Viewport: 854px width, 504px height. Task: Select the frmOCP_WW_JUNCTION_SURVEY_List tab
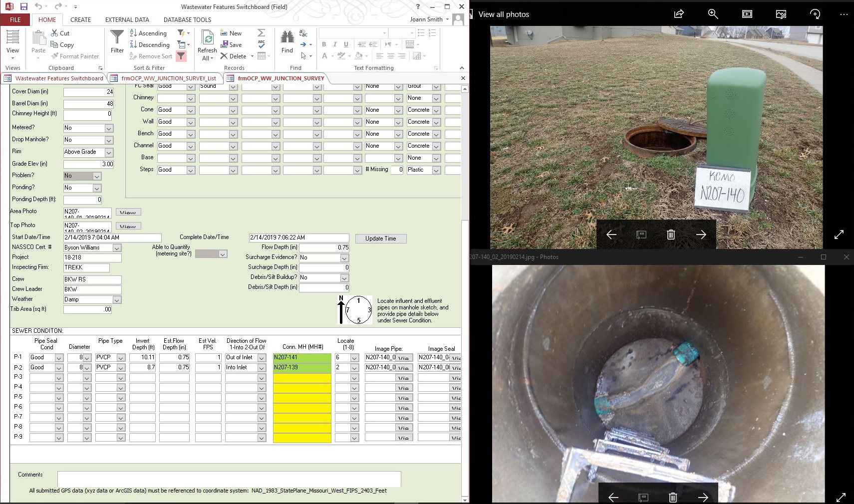coord(168,78)
